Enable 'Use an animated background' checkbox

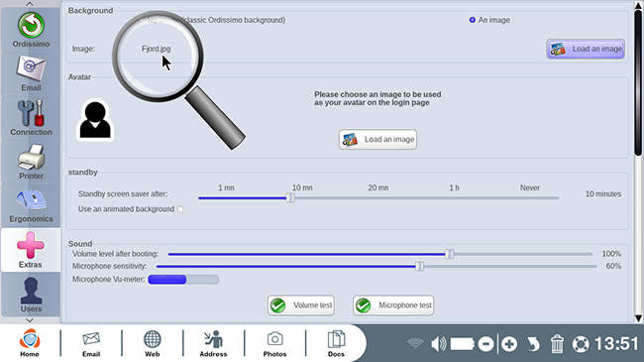click(x=180, y=209)
